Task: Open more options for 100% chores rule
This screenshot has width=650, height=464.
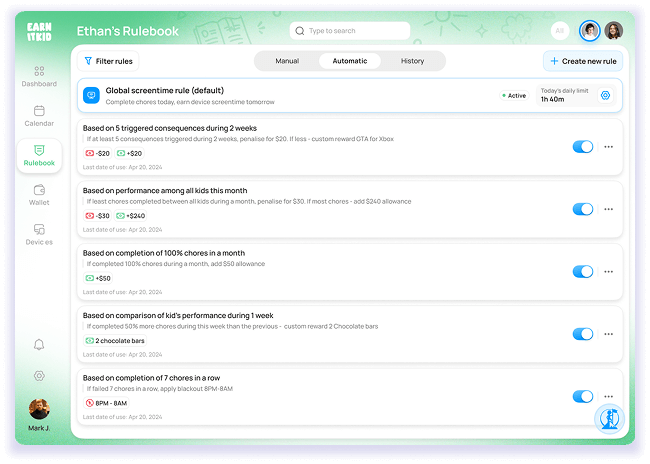Action: coord(608,271)
